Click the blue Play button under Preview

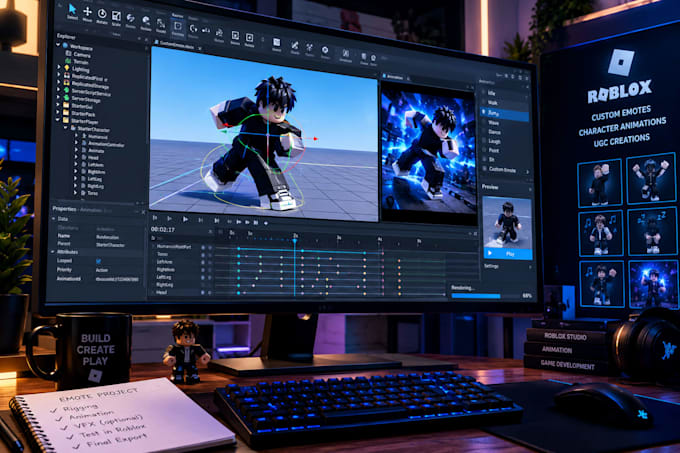click(507, 253)
